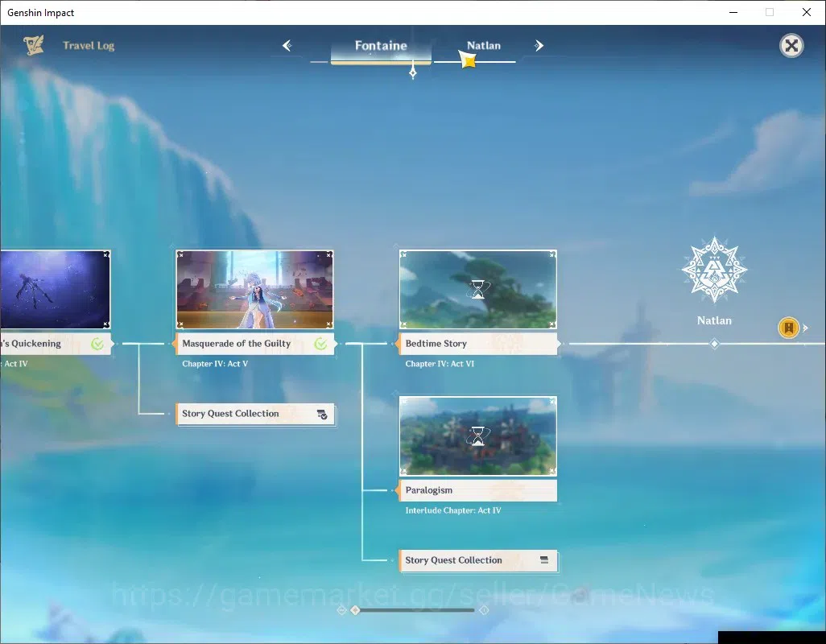The width and height of the screenshot is (826, 644).
Task: Go to previous region with left arrow
Action: pyautogui.click(x=287, y=46)
